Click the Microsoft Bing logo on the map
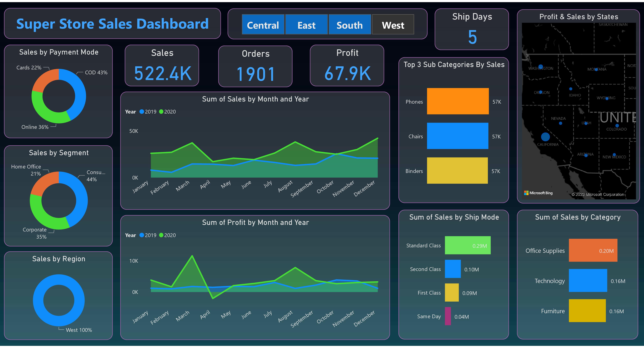 tap(538, 193)
